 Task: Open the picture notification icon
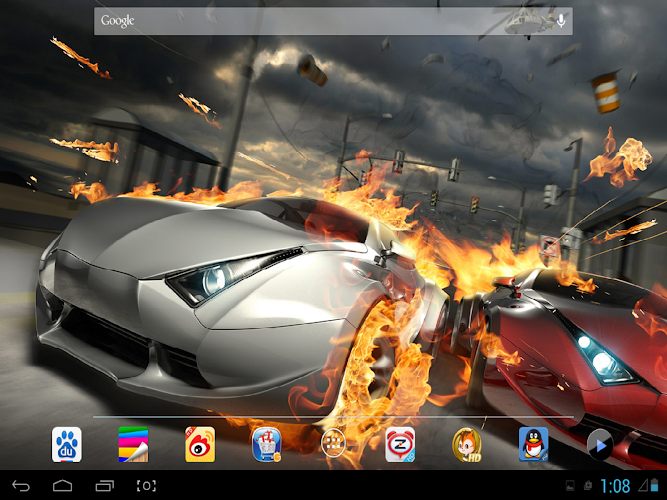click(x=570, y=486)
